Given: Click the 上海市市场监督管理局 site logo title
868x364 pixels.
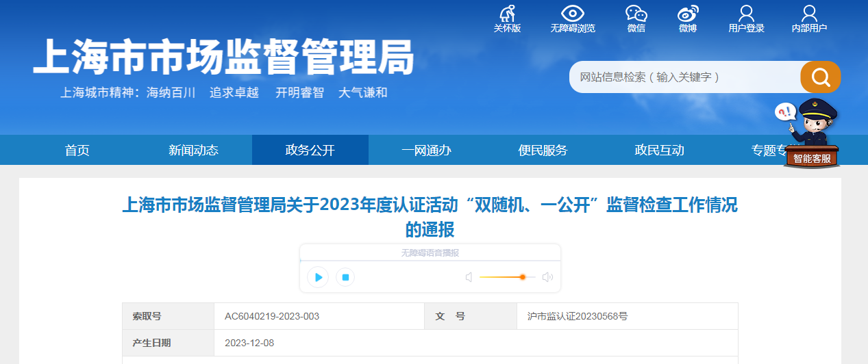Looking at the screenshot, I should 223,57.
